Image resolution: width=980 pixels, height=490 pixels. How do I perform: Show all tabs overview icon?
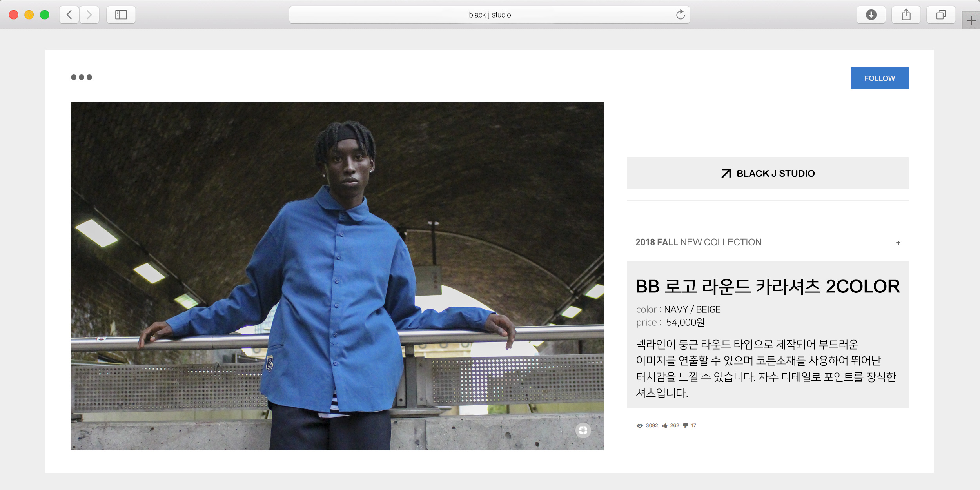941,15
